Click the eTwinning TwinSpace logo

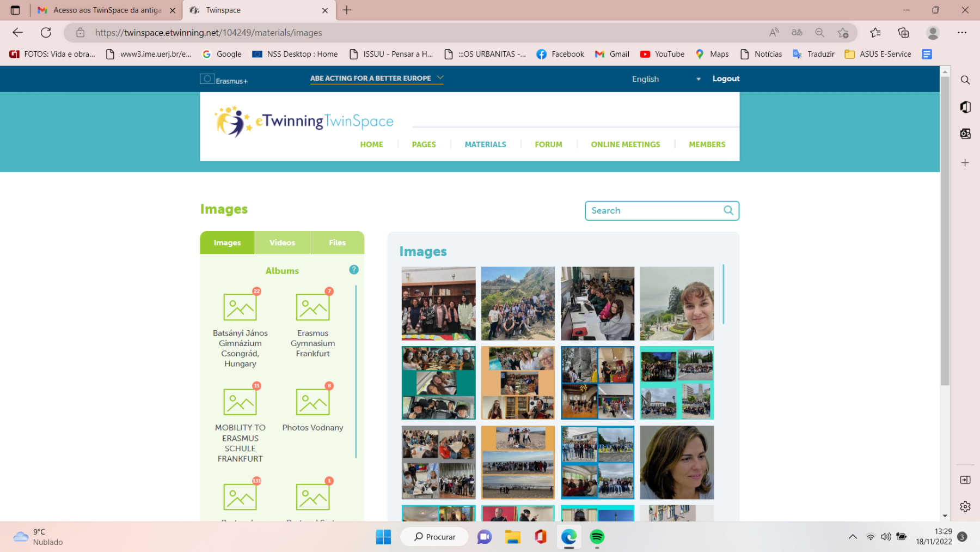click(304, 121)
